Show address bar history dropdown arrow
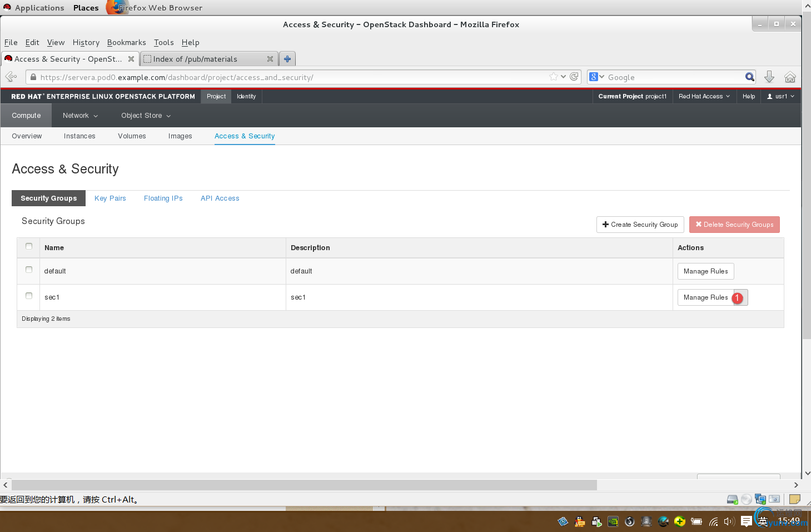Screen dimensions: 811x532 pos(564,77)
